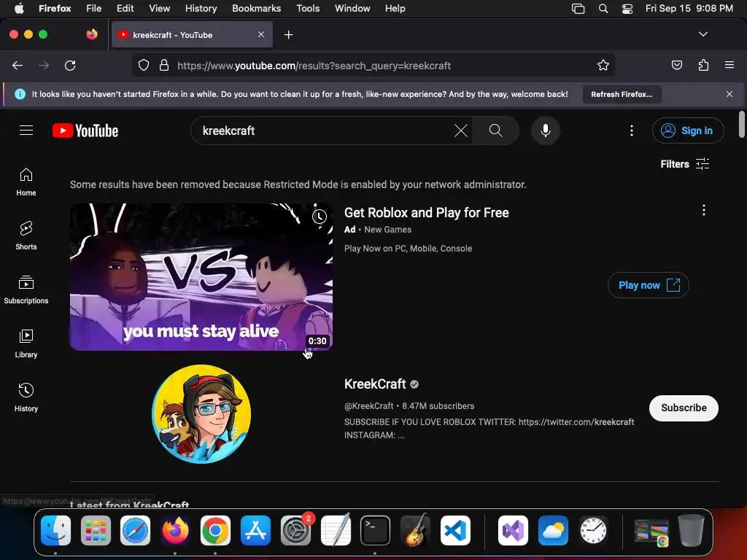Open Pocket save icon in toolbar
The width and height of the screenshot is (747, 560).
tap(676, 65)
